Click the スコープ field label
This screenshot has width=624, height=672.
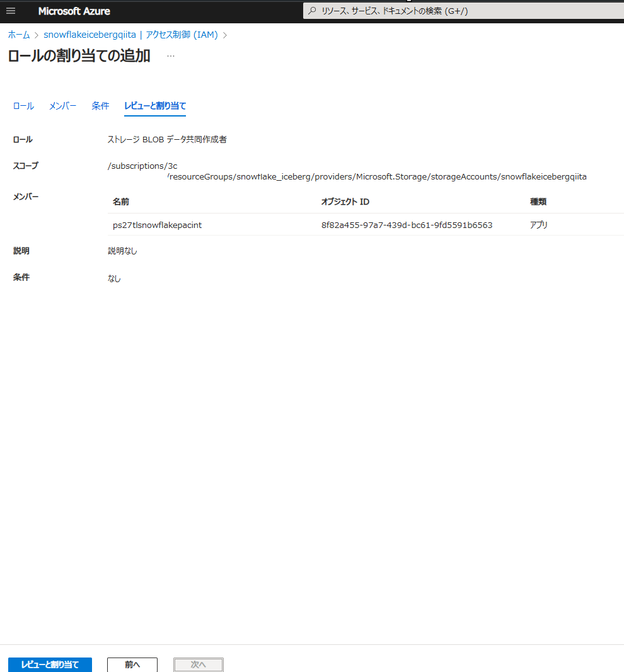click(26, 166)
